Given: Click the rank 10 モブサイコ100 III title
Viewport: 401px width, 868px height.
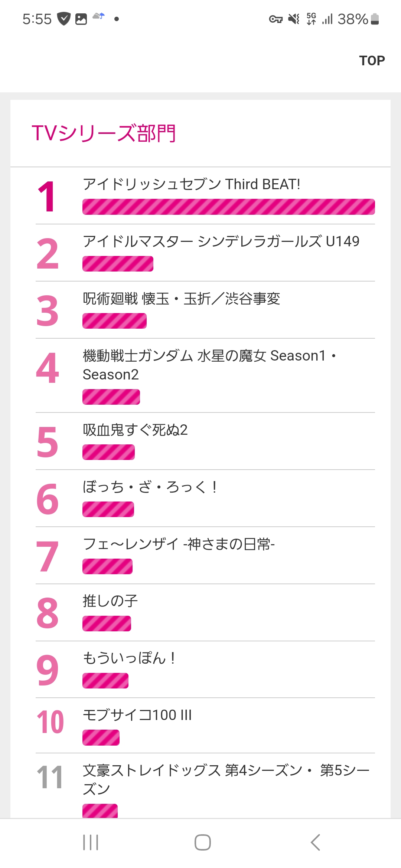Looking at the screenshot, I should pos(137,715).
